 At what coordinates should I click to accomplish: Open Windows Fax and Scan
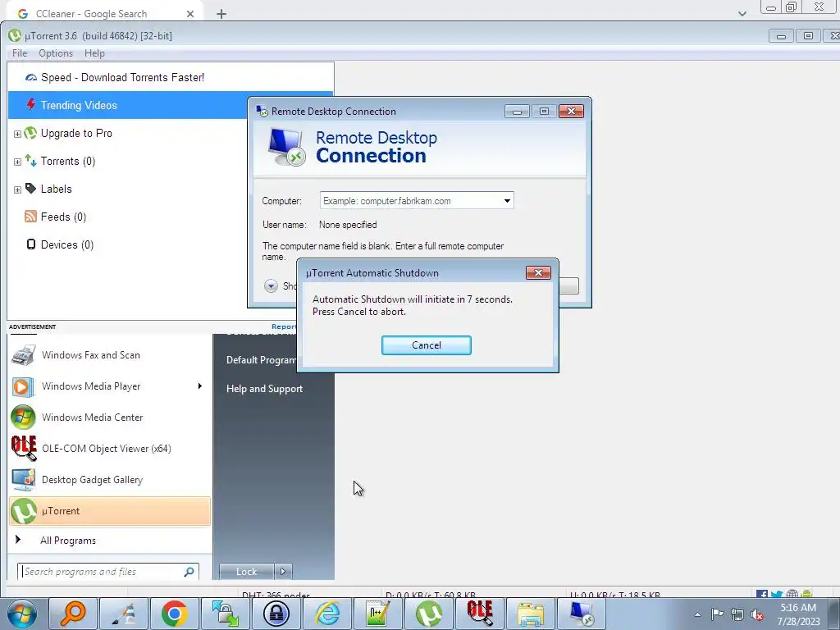(110, 355)
